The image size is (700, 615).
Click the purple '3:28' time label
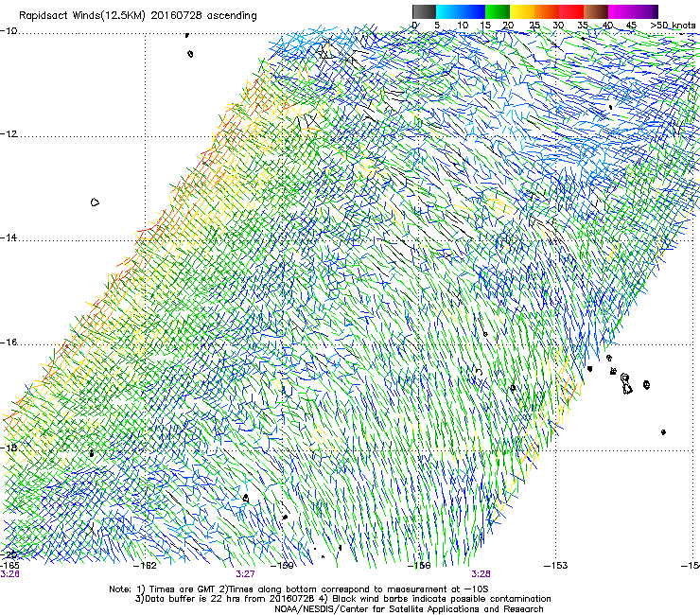tap(481, 574)
